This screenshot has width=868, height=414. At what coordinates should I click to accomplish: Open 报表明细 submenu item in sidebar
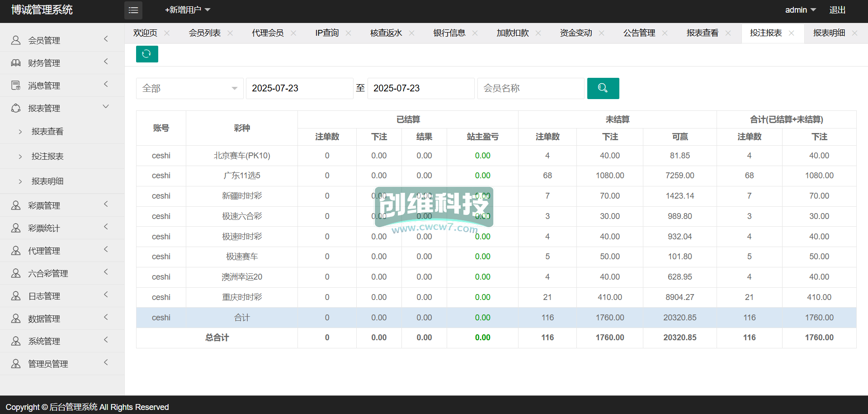47,181
